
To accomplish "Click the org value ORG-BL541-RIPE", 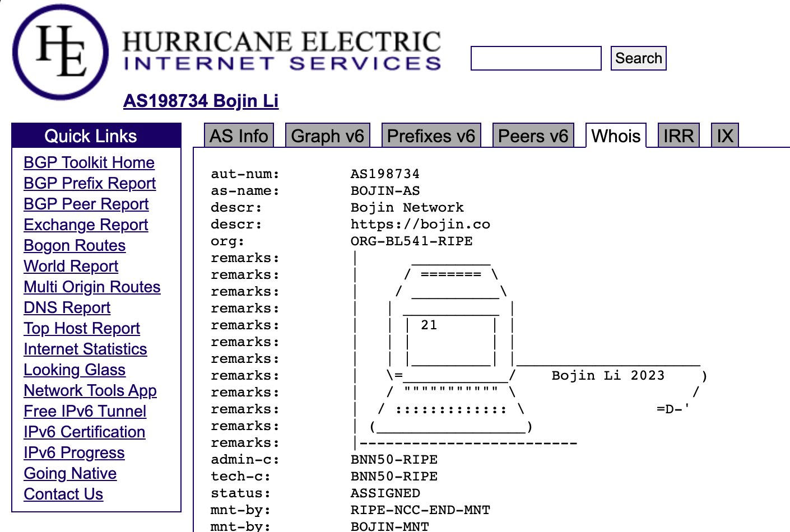I will (411, 241).
